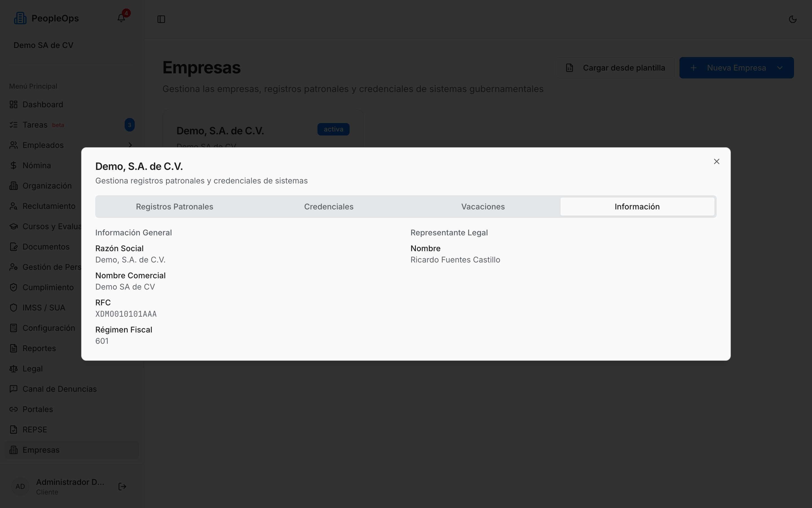This screenshot has width=812, height=508.
Task: Click the Información General heading
Action: point(134,233)
